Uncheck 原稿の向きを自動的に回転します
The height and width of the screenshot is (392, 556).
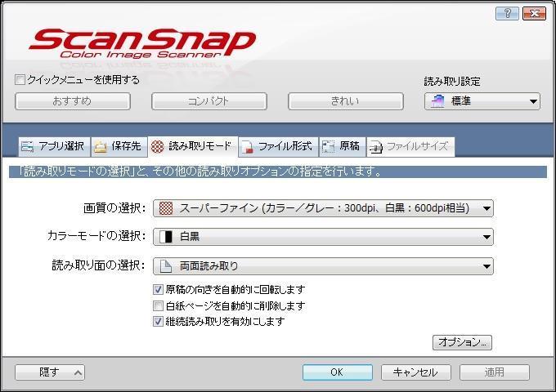[158, 290]
